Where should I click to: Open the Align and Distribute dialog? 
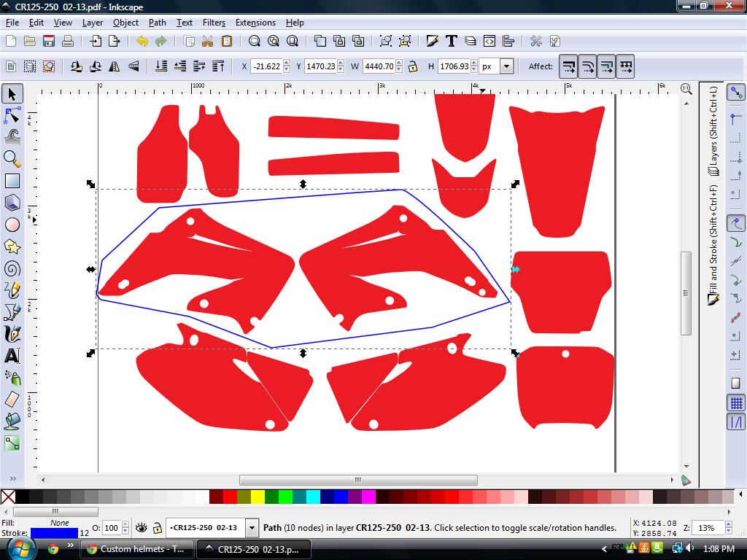click(509, 41)
